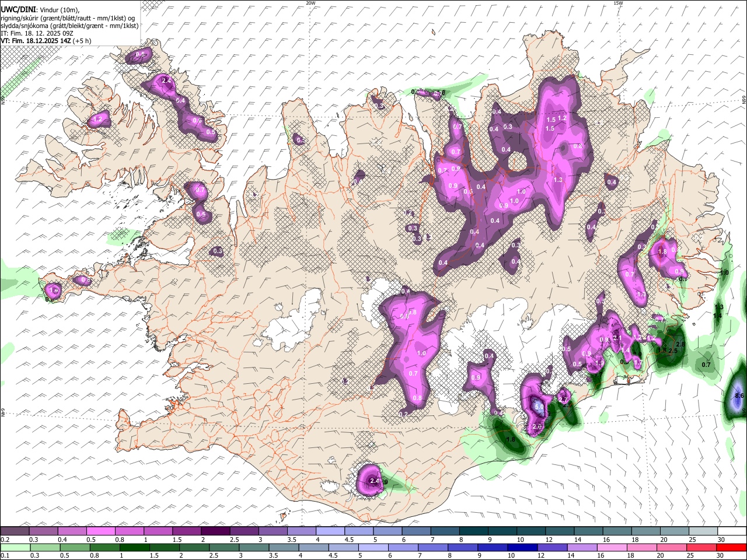Pick lower legend swatch between 3 and 3.5
747x560 pixels.
point(254,547)
